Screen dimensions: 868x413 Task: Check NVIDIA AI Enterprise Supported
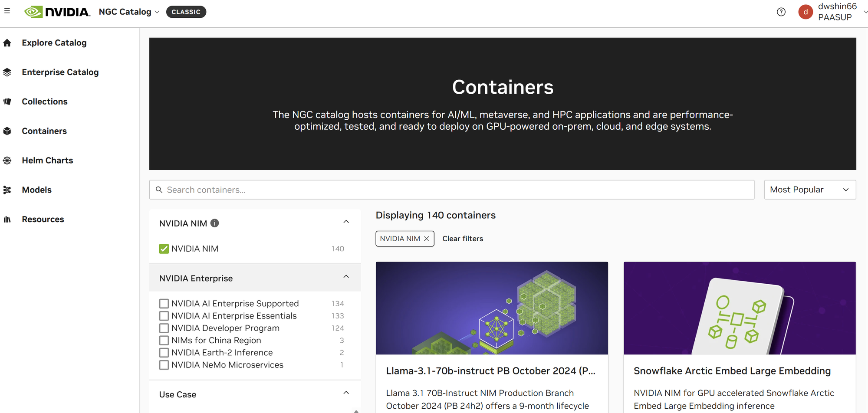pyautogui.click(x=164, y=303)
